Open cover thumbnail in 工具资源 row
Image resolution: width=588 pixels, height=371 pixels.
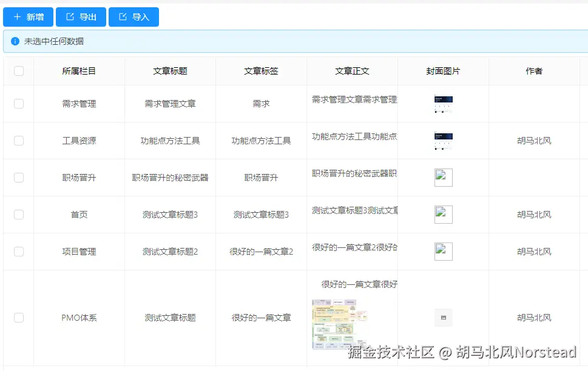443,141
